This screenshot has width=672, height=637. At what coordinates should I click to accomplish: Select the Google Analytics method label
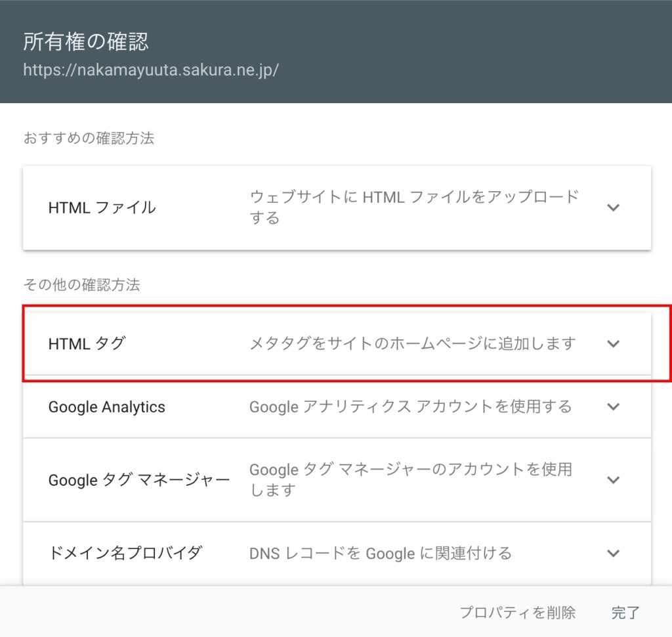pos(106,407)
